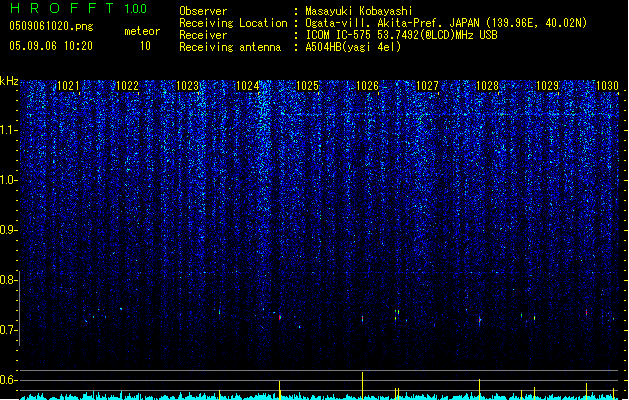Click the 1021 time marker
The height and width of the screenshot is (400, 629).
(68, 85)
